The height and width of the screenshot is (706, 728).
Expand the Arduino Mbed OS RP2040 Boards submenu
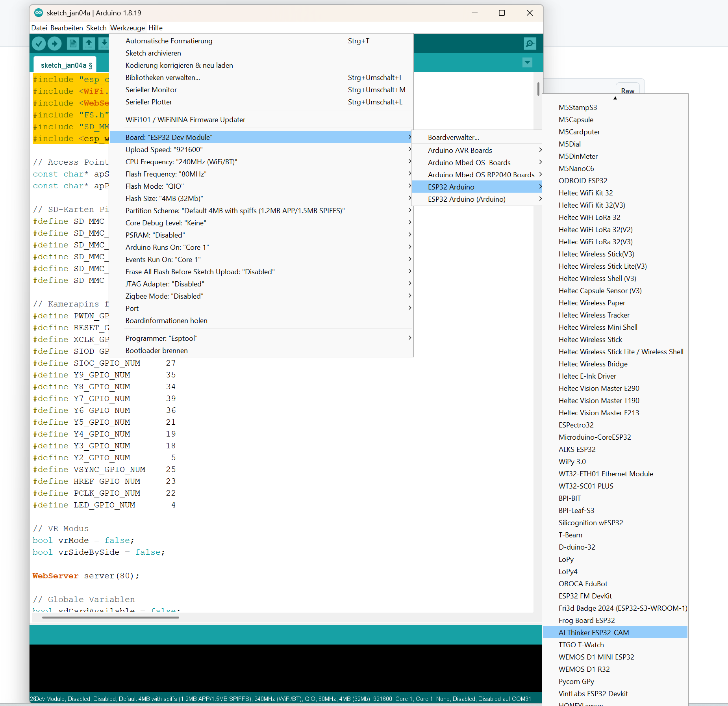[x=481, y=175]
